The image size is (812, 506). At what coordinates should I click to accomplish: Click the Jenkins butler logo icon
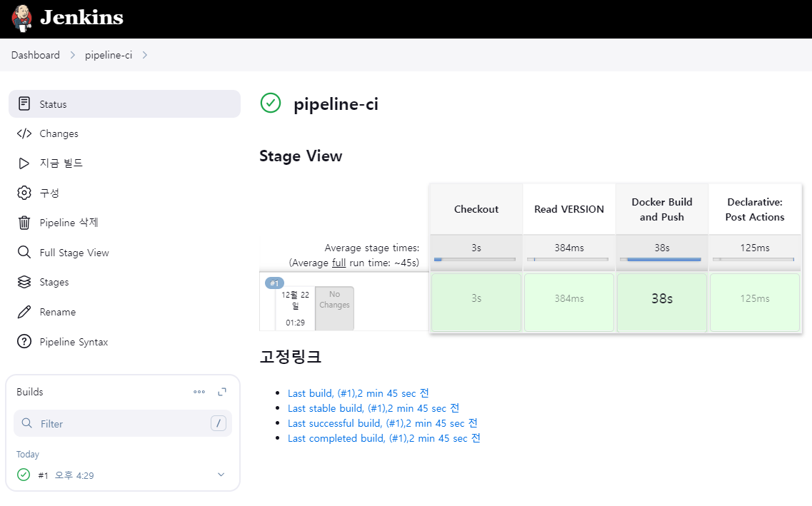pos(21,19)
